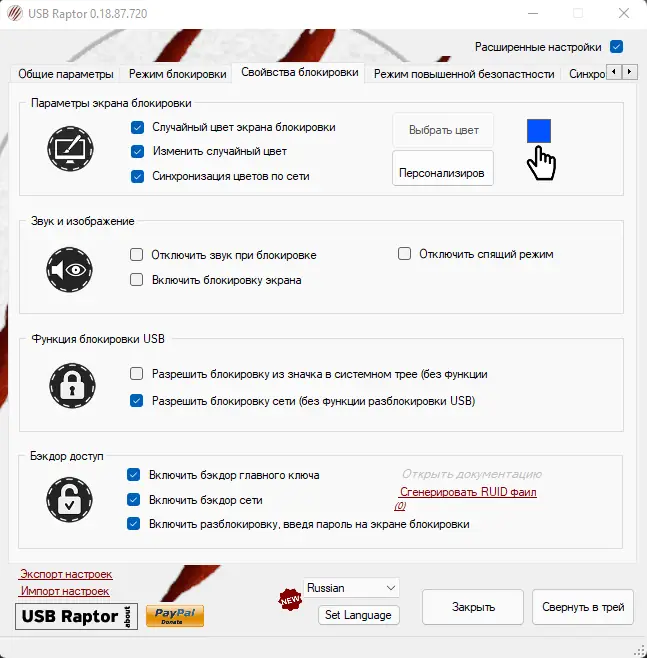Click the USB Raptor title bar icon
This screenshot has height=658, width=647.
[15, 13]
